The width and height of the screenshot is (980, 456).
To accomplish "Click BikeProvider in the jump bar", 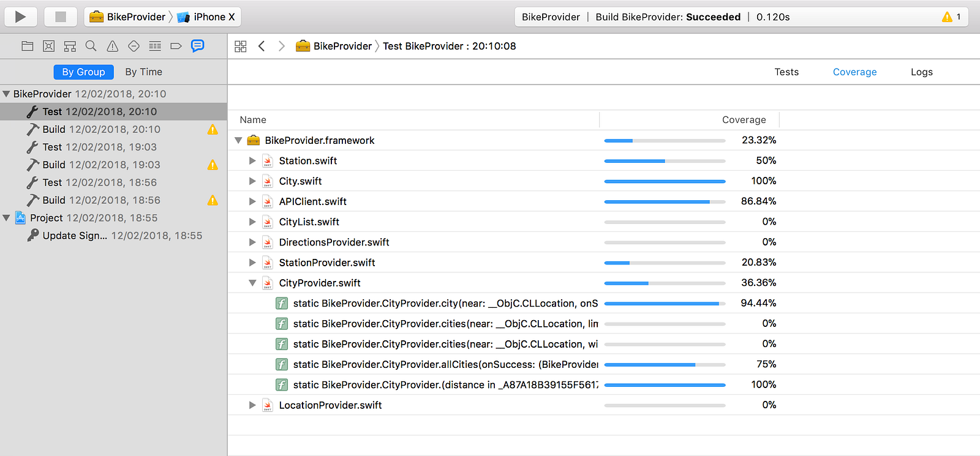I will (334, 46).
